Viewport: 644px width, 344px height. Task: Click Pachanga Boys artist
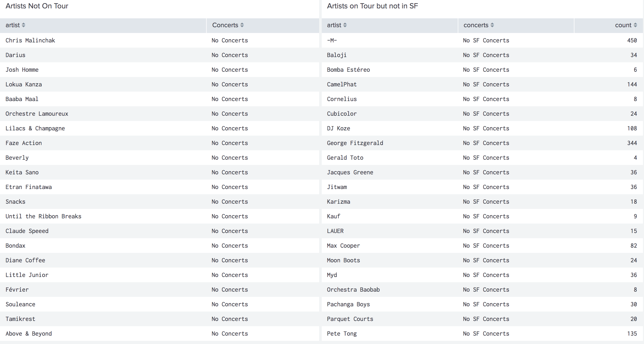(348, 304)
